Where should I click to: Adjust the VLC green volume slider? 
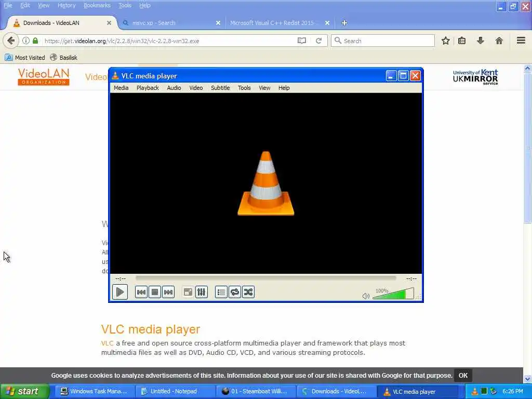tap(393, 294)
